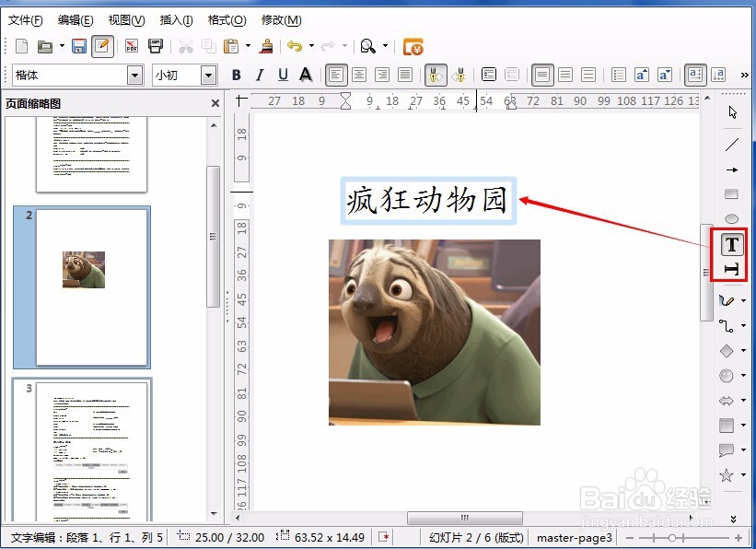This screenshot has width=756, height=549.
Task: Toggle Bold formatting
Action: 237,75
